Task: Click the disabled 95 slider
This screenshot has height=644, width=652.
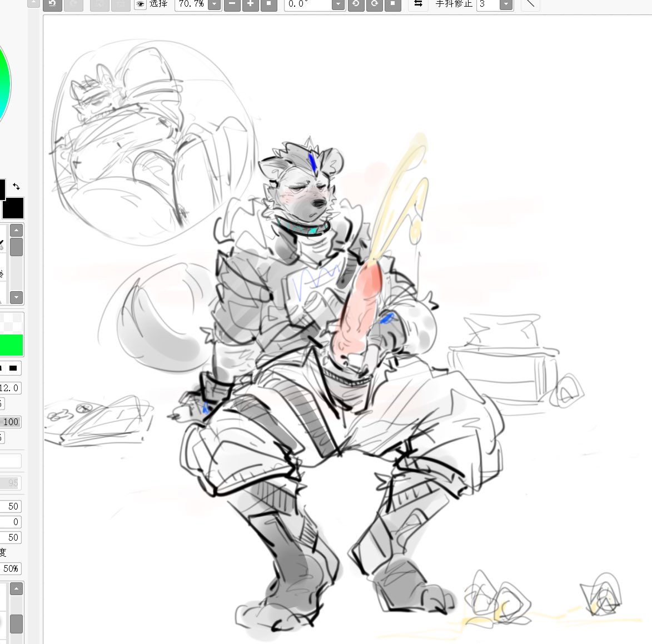Action: click(10, 483)
